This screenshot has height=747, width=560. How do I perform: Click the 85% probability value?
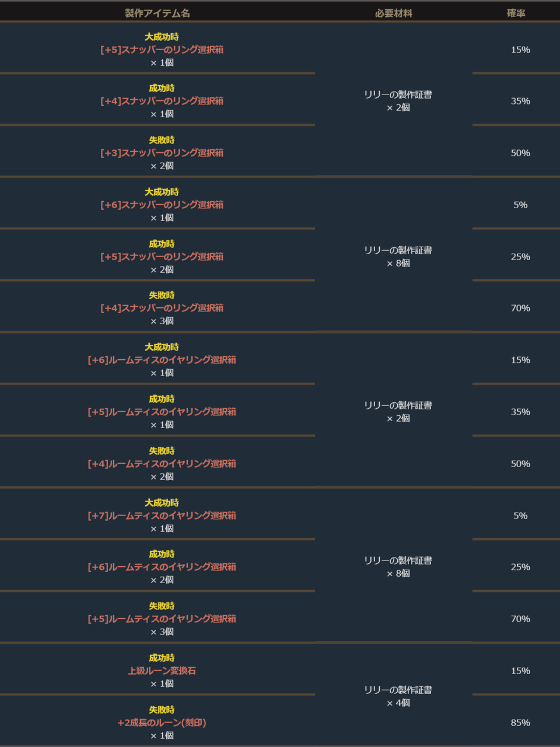[x=520, y=723]
